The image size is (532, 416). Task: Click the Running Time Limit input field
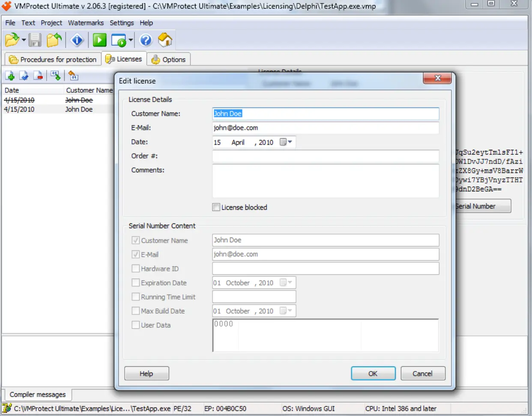point(254,297)
